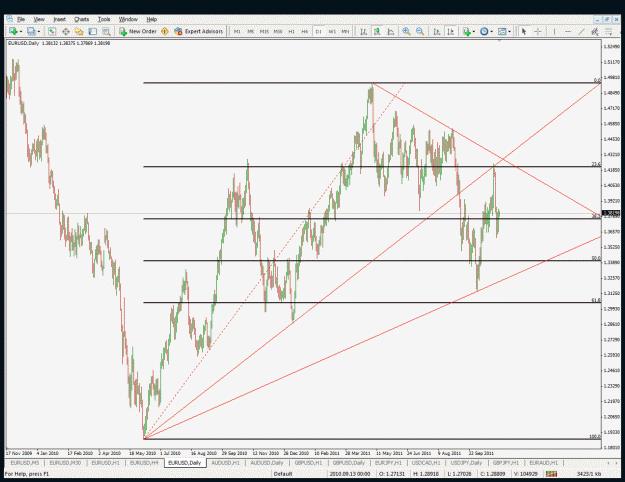This screenshot has height=482, width=625.
Task: Switch to the USDJPY,Daily chart tab
Action: coord(466,463)
